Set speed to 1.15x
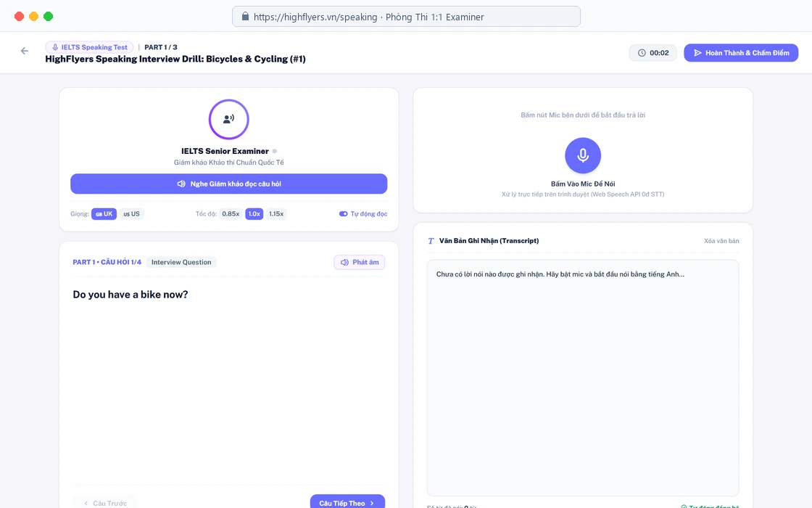Image resolution: width=812 pixels, height=508 pixels. tap(276, 213)
